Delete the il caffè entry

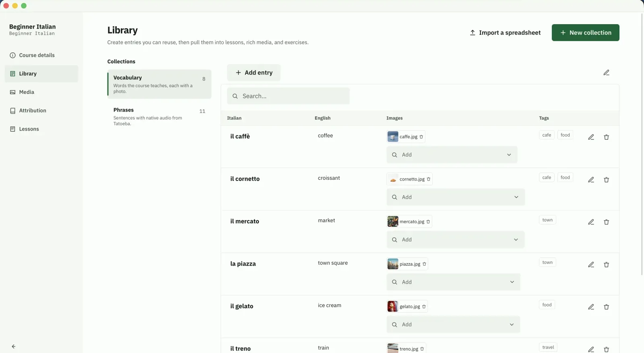[x=606, y=137]
